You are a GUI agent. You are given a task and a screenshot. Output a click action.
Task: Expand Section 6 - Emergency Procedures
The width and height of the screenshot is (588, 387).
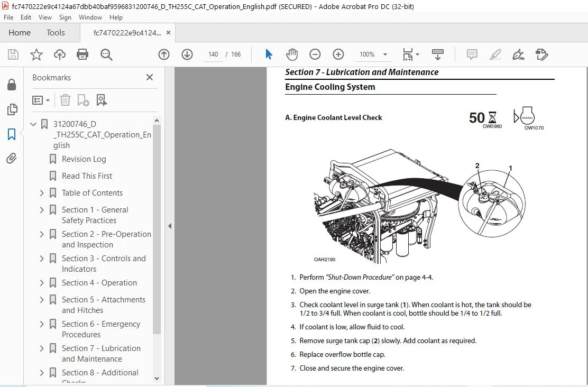tap(42, 324)
